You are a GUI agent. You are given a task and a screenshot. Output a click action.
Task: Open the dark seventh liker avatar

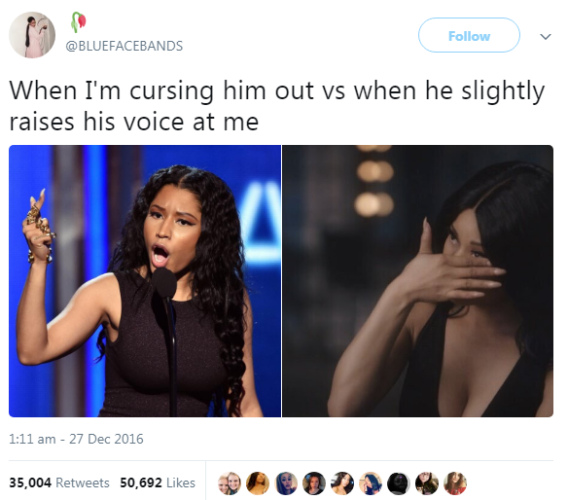point(398,483)
